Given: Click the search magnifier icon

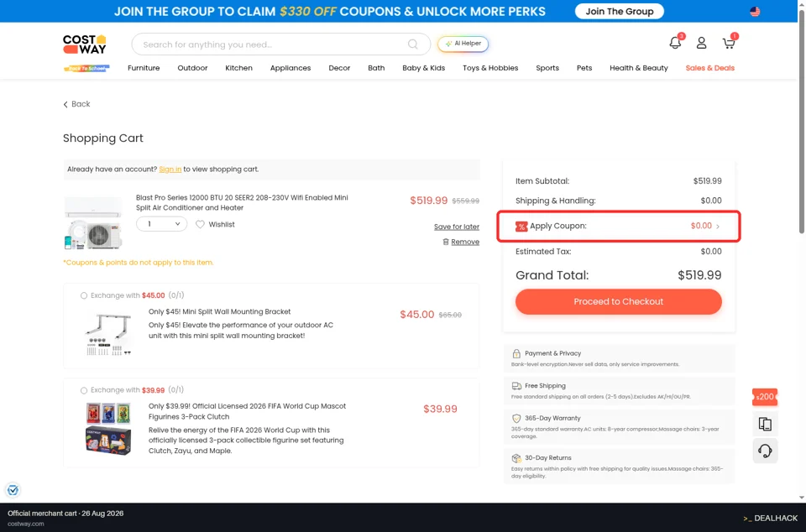Looking at the screenshot, I should click(x=413, y=44).
